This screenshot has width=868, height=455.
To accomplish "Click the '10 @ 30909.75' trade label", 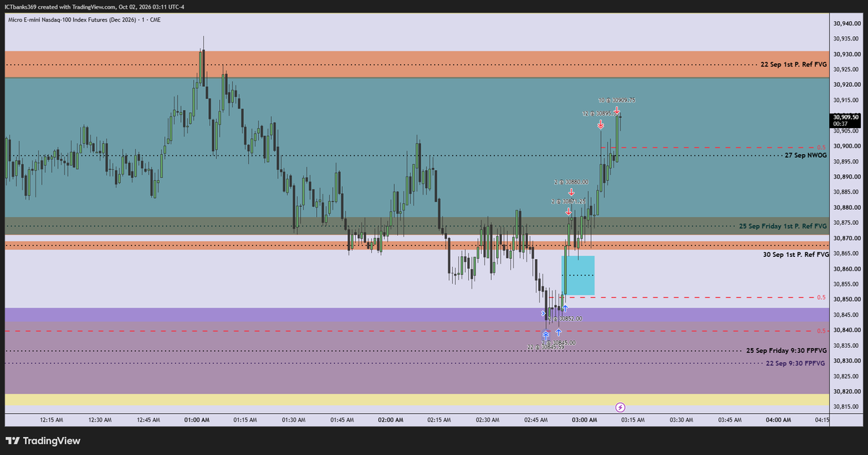I will tap(616, 100).
